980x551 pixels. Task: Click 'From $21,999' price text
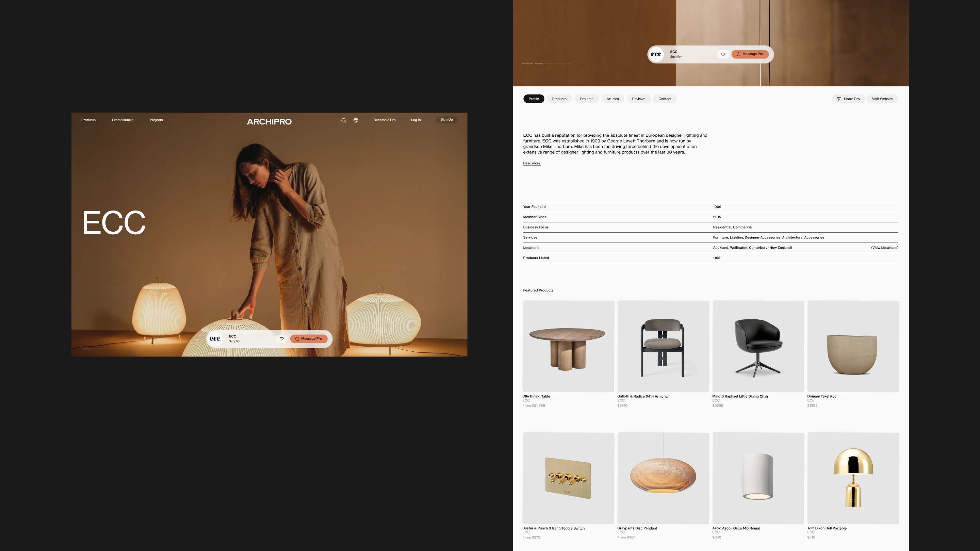click(533, 405)
